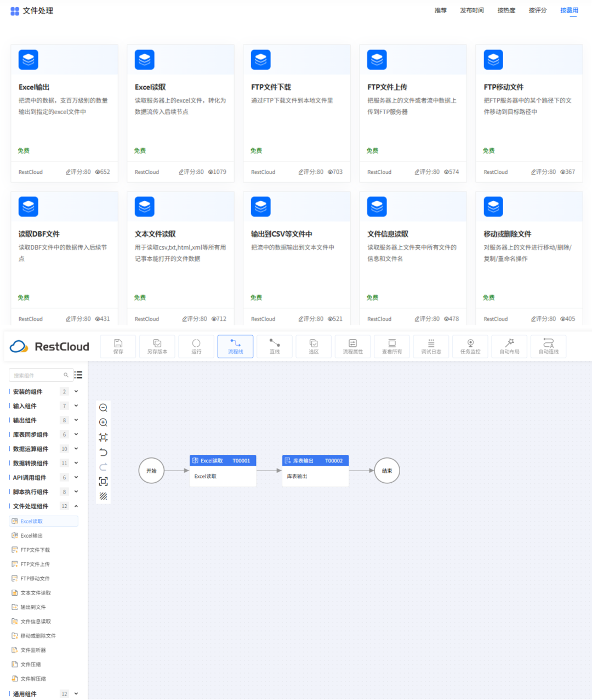The image size is (592, 700).
Task: Open the 移动或删除文件 card title
Action: tap(508, 234)
